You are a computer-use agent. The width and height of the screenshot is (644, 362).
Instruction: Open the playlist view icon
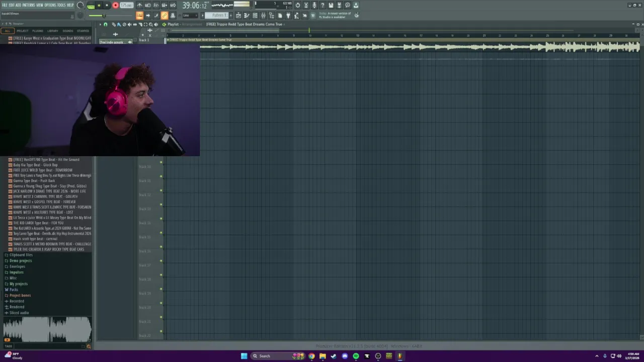[x=238, y=16]
